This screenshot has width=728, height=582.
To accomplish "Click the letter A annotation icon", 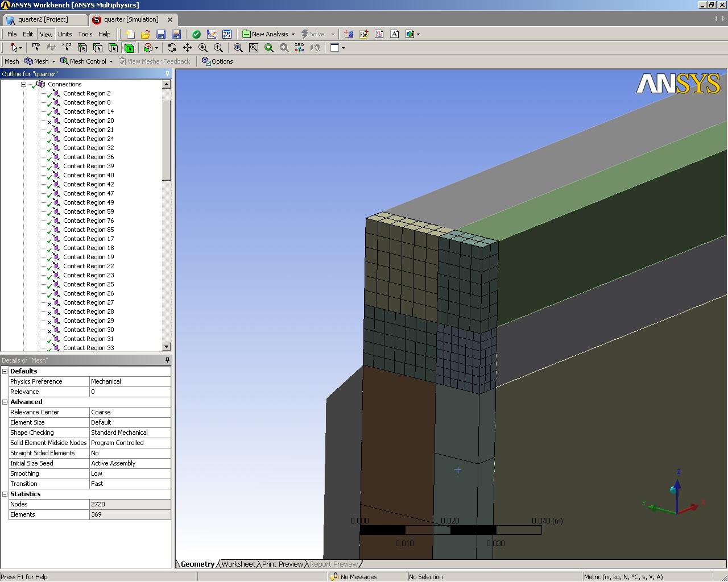I will (395, 34).
